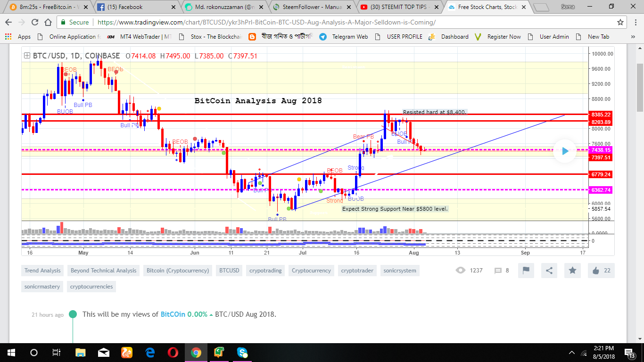Open the Chrome three-dot menu
644x362 pixels.
635,22
